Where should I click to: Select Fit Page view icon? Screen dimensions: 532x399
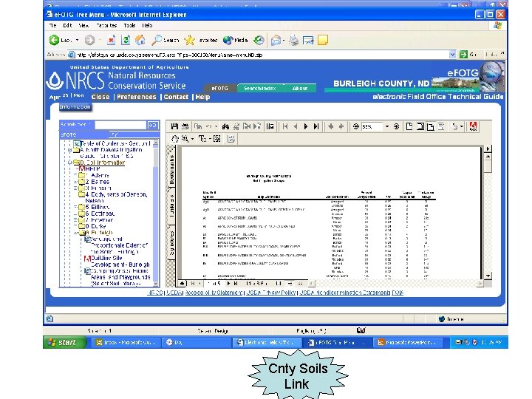(420, 126)
